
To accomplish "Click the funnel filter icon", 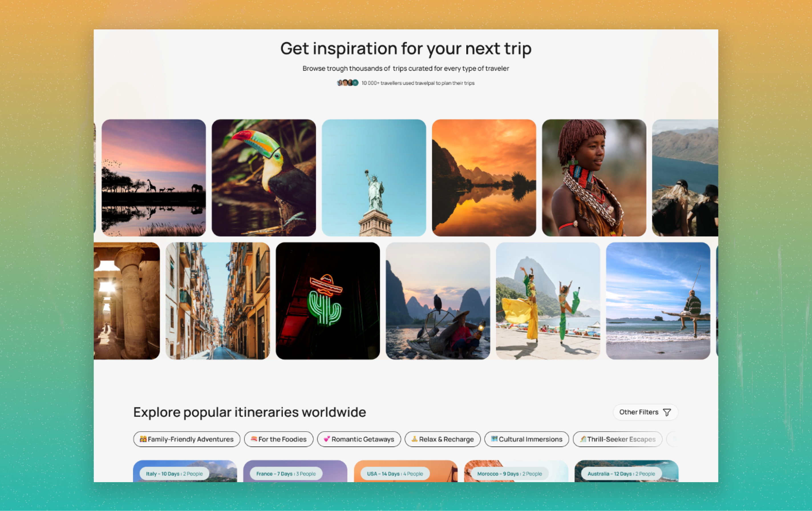I will point(667,413).
